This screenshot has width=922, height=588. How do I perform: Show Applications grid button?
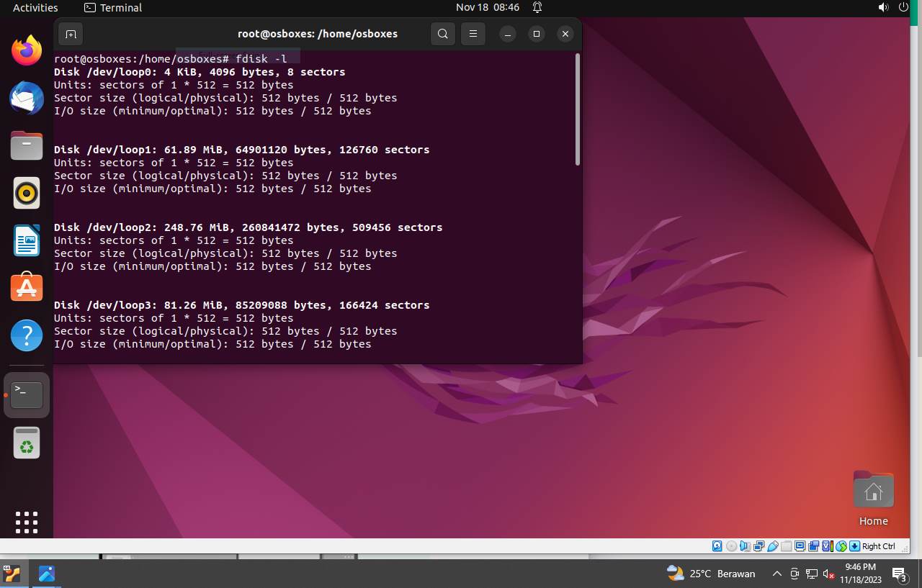point(27,523)
